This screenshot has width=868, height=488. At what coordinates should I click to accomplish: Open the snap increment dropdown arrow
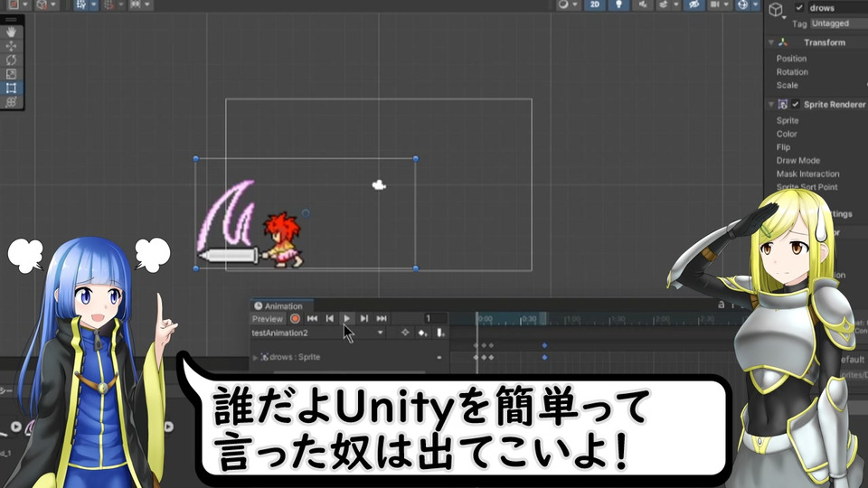click(147, 5)
